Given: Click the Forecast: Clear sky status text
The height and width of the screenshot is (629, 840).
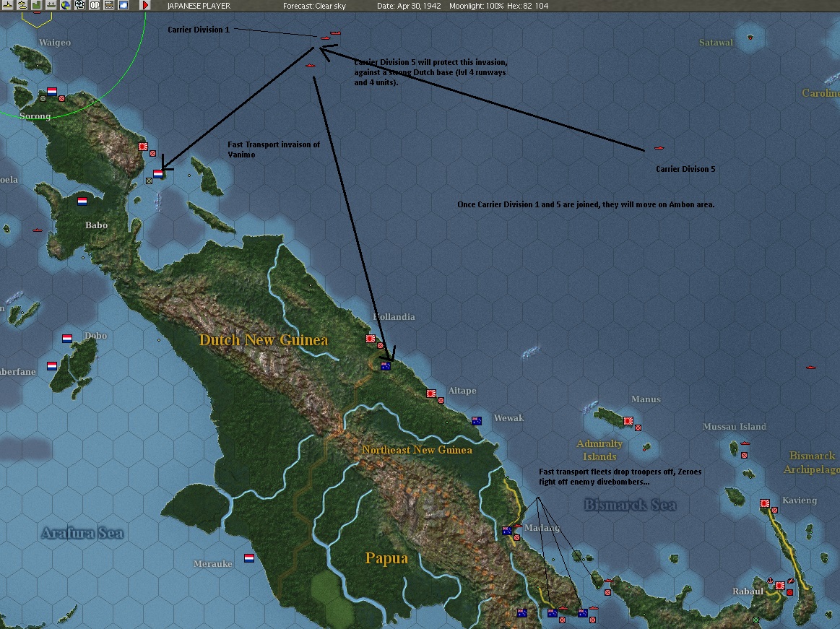Looking at the screenshot, I should point(314,6).
